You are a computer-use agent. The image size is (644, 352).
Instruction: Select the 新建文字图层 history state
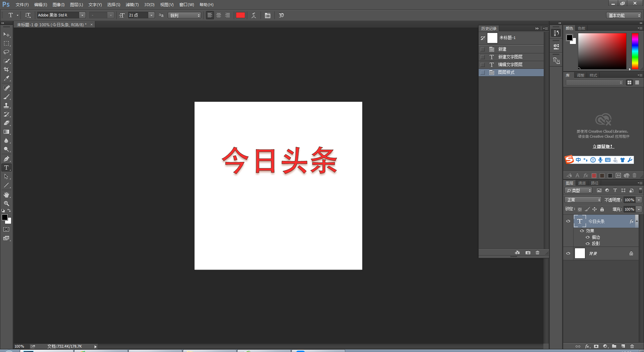pyautogui.click(x=511, y=57)
